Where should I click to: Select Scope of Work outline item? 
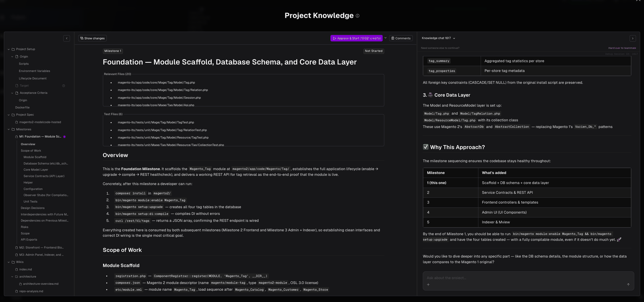pyautogui.click(x=31, y=151)
